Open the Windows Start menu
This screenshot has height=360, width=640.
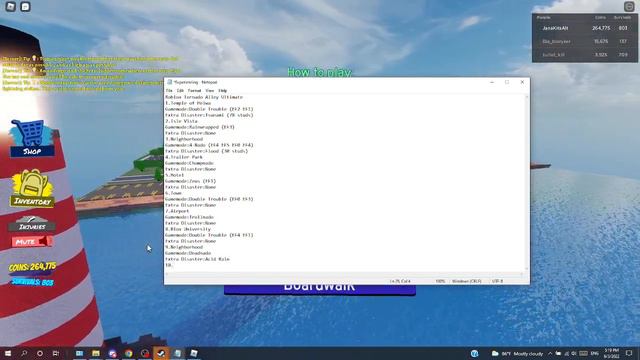coord(7,353)
